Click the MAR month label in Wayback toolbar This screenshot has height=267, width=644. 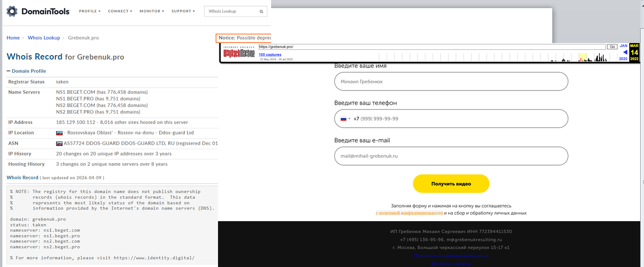[634, 46]
